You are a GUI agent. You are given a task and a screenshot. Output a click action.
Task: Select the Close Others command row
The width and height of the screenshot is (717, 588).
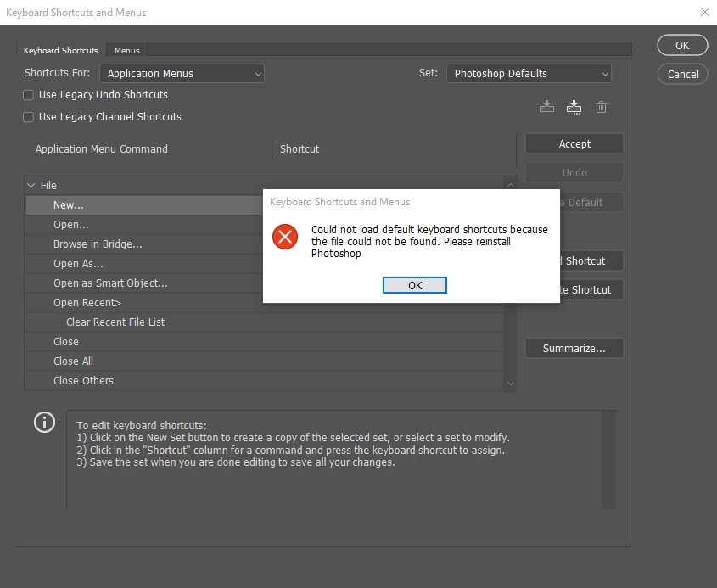pos(264,381)
